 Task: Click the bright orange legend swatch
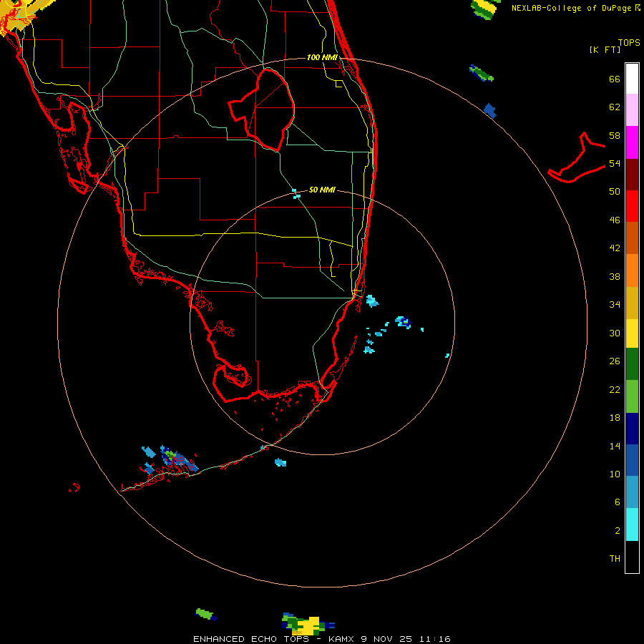(632, 270)
